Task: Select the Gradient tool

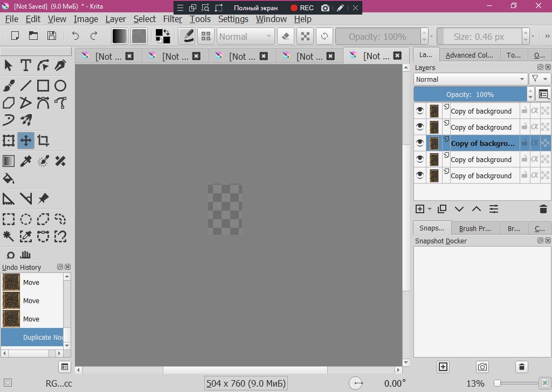Action: click(x=9, y=161)
